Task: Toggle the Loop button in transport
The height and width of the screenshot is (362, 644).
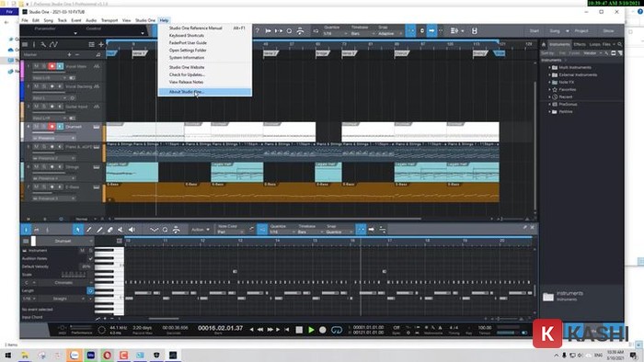Action: coord(337,330)
